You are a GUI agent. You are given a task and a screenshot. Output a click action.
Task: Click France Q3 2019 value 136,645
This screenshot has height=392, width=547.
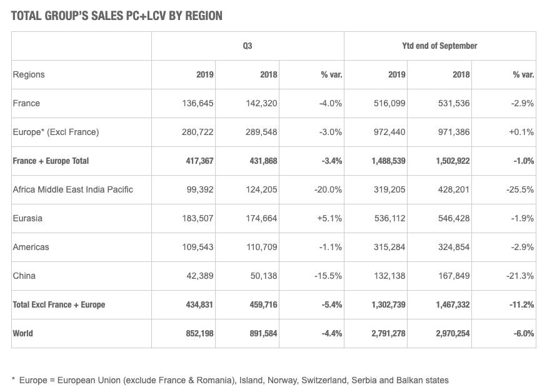coord(198,103)
